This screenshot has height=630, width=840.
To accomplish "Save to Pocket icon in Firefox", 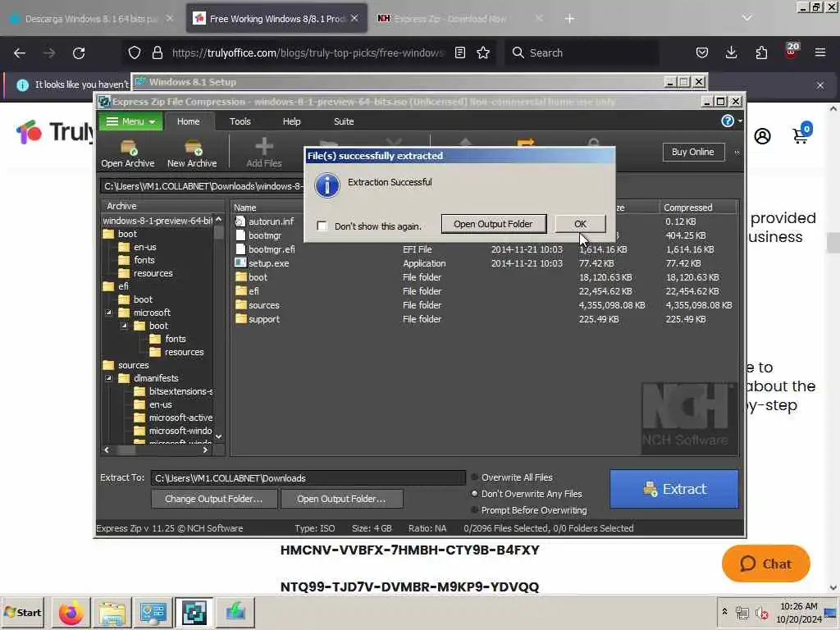I will (x=702, y=52).
